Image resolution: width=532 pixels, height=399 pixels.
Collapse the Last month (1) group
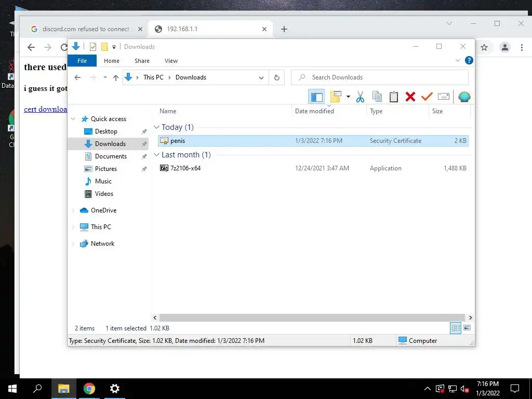[156, 155]
